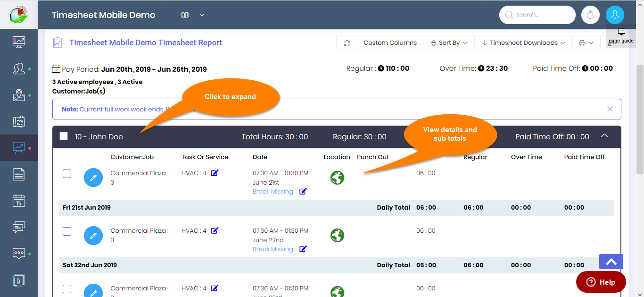Open the company selector dropdown arrow

[202, 15]
